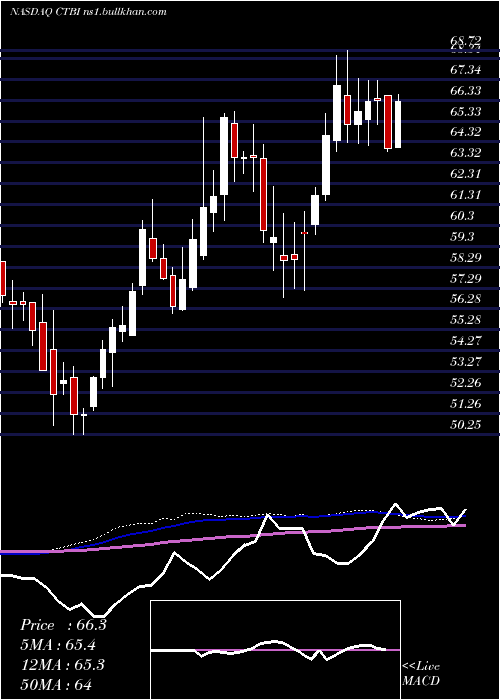
Task: Click the 54.27 price axis label
Action: [x=466, y=341]
